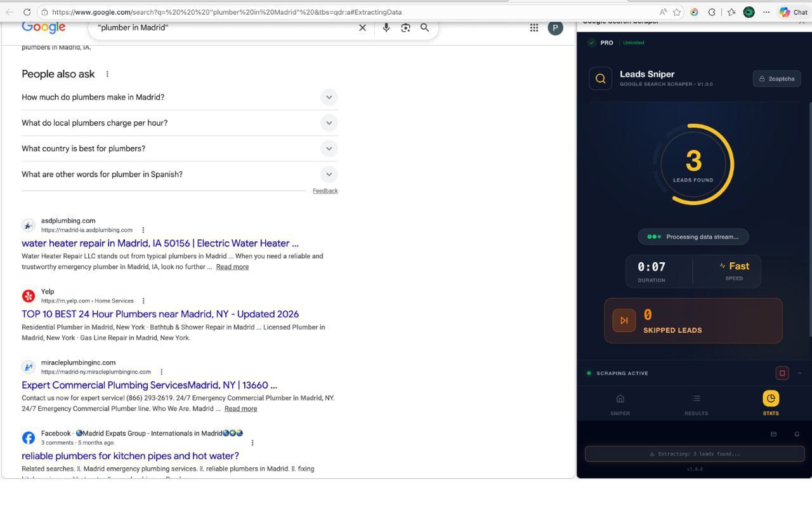This screenshot has height=508, width=812.
Task: Open the Google apps grid
Action: [534, 27]
